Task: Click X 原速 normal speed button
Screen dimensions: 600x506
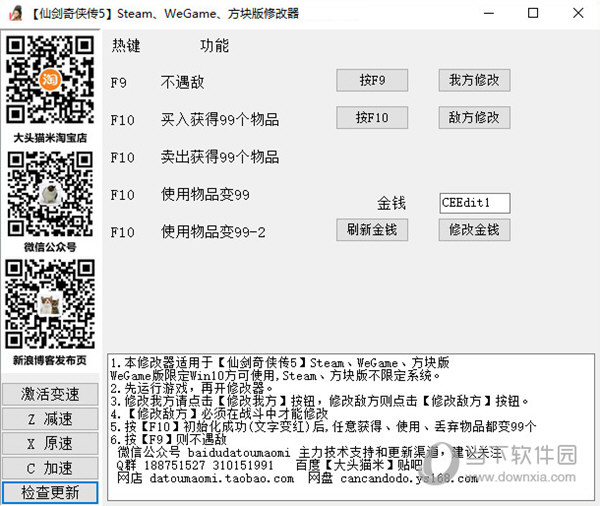Action: 50,444
